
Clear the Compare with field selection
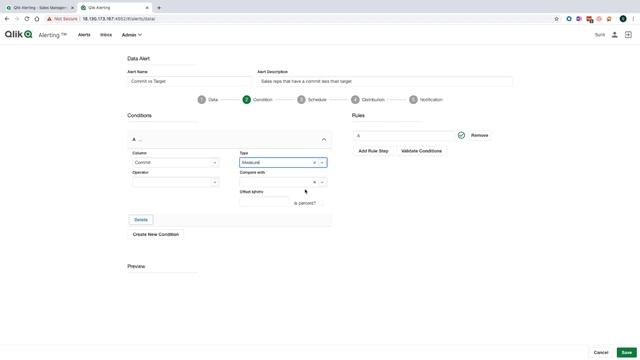tap(314, 182)
